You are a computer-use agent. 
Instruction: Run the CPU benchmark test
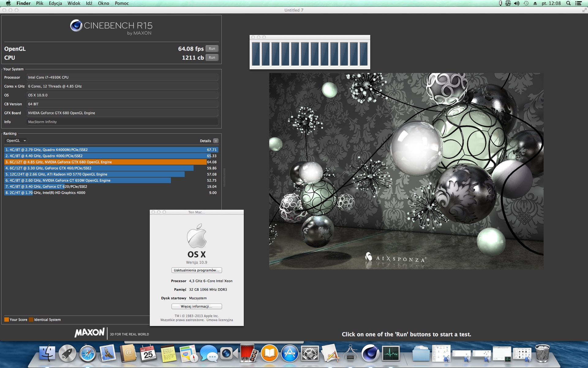click(212, 57)
